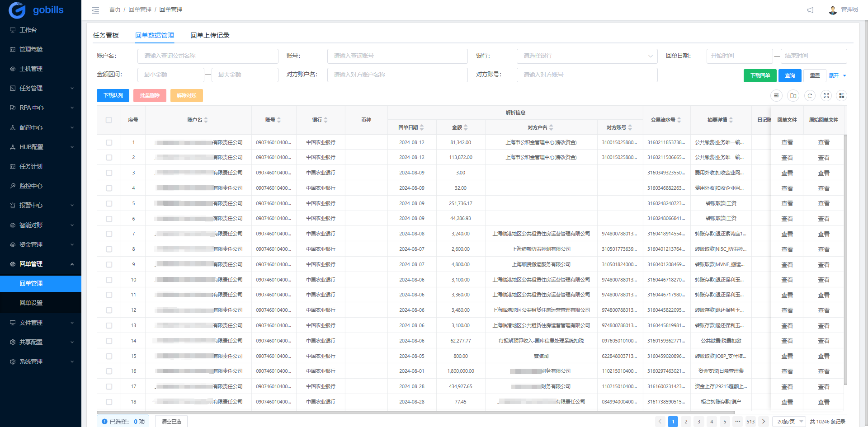868x427 pixels.
Task: Open the 20条/页 page size dropdown
Action: pos(789,421)
